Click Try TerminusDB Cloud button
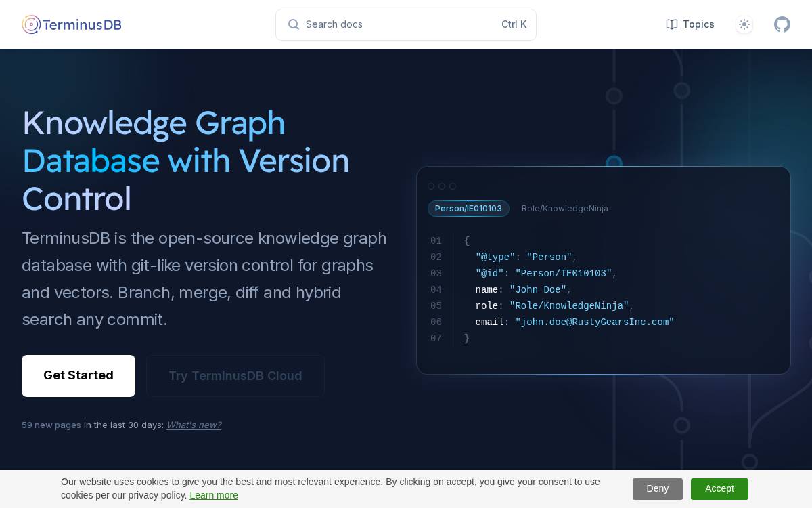 point(235,375)
